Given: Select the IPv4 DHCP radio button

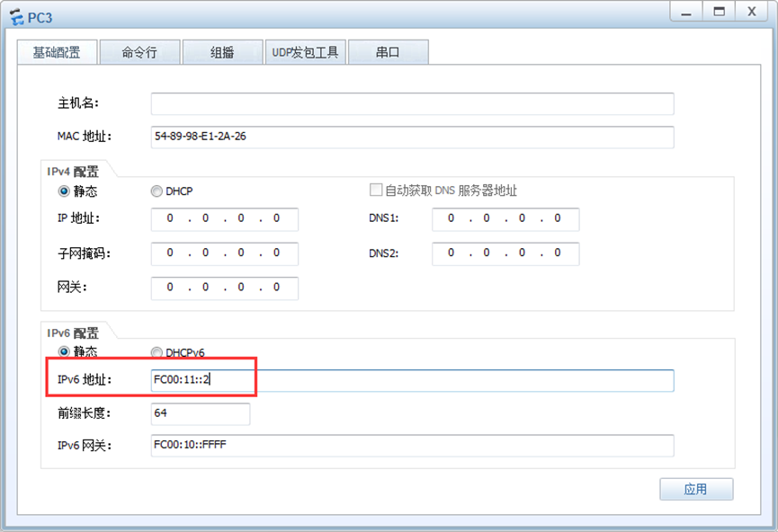Looking at the screenshot, I should (x=156, y=191).
